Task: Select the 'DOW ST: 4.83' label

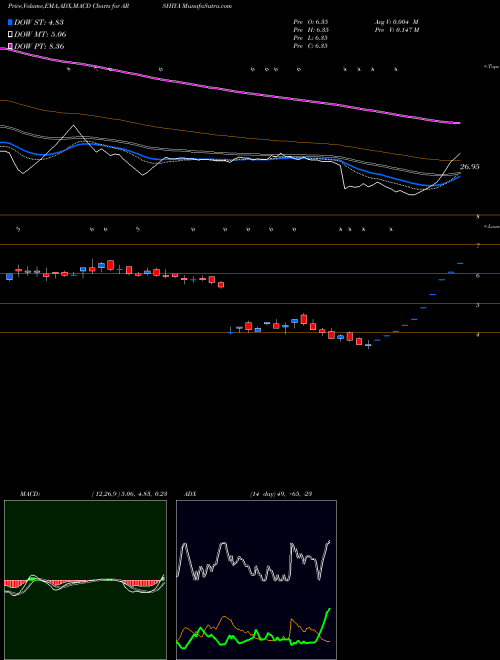Action: point(39,22)
